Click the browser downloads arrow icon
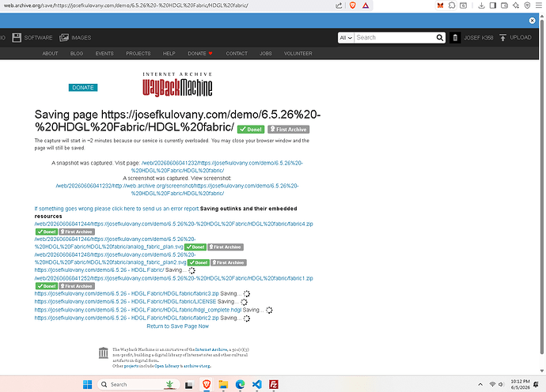546x392 pixels. [481, 6]
